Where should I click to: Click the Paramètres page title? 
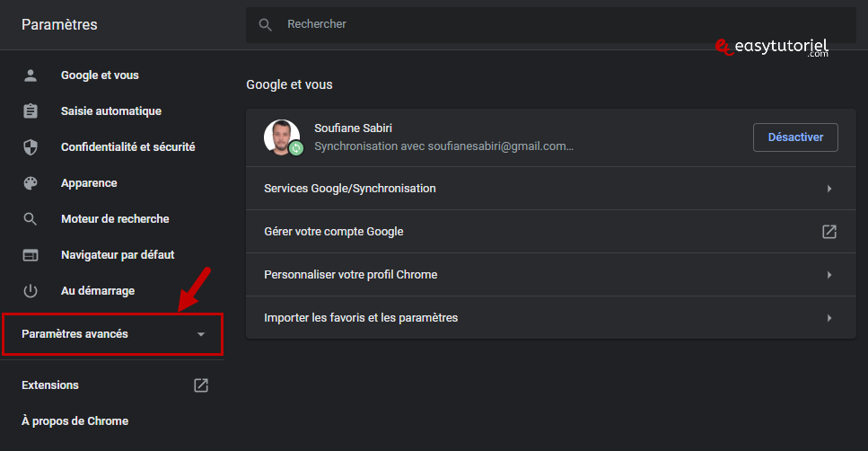59,24
